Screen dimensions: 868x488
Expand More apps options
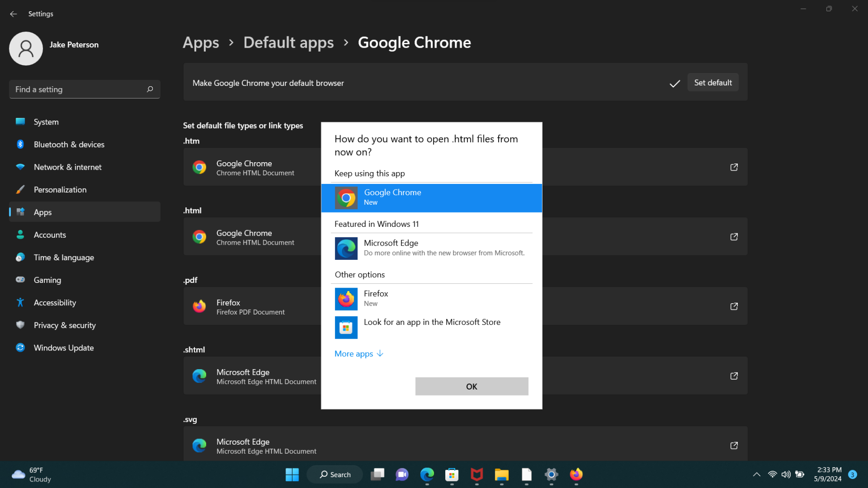click(x=358, y=354)
